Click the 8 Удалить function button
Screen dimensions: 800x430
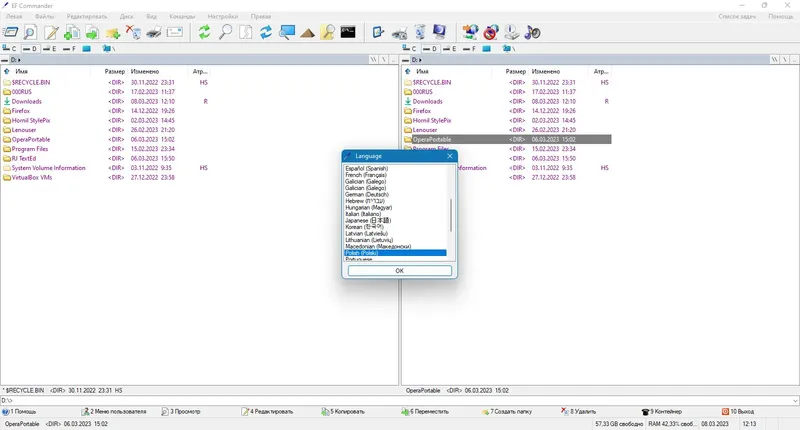(578, 411)
